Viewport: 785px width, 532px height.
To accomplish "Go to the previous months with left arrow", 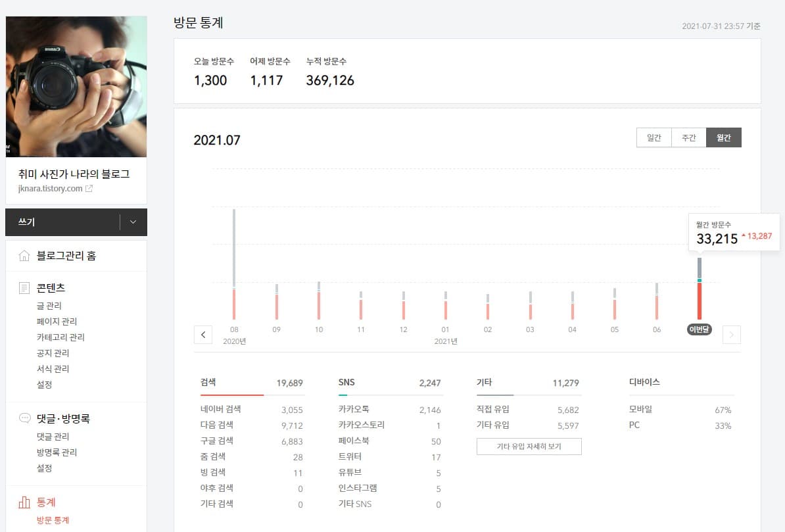I will click(203, 335).
